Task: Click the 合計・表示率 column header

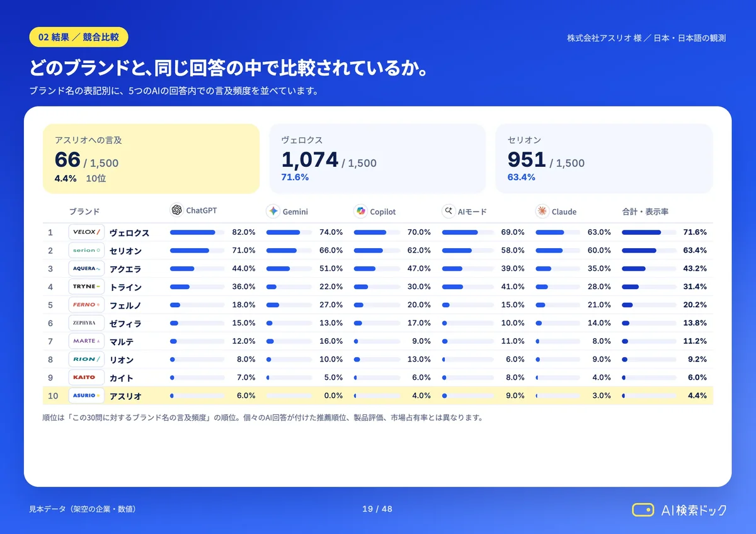Action: (x=645, y=212)
